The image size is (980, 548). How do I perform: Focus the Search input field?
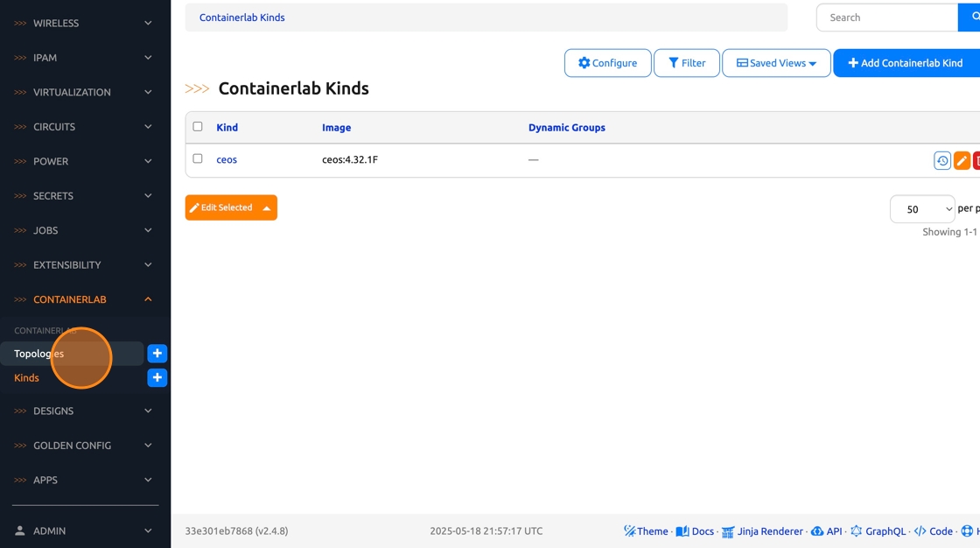pos(887,18)
